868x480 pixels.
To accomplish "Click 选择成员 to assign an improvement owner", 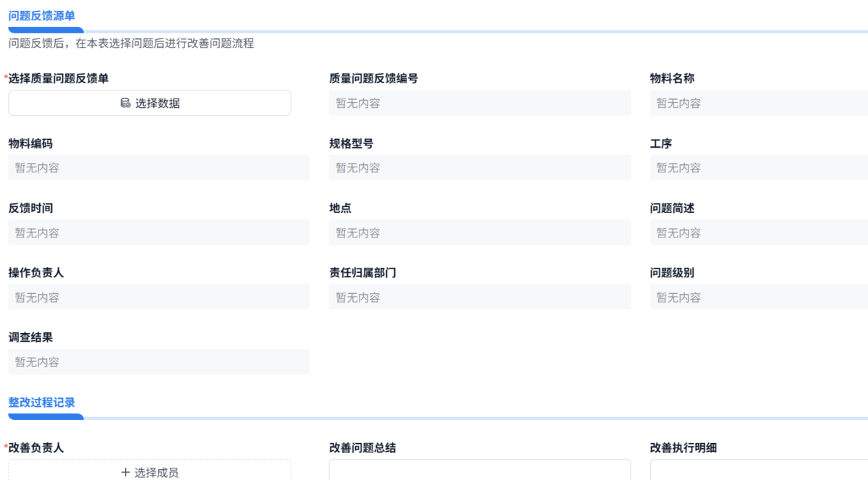I will point(149,472).
